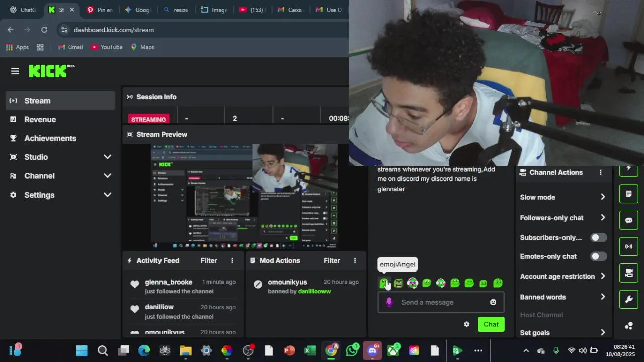The width and height of the screenshot is (644, 362).
Task: Open Banned words options arrow
Action: click(x=603, y=297)
